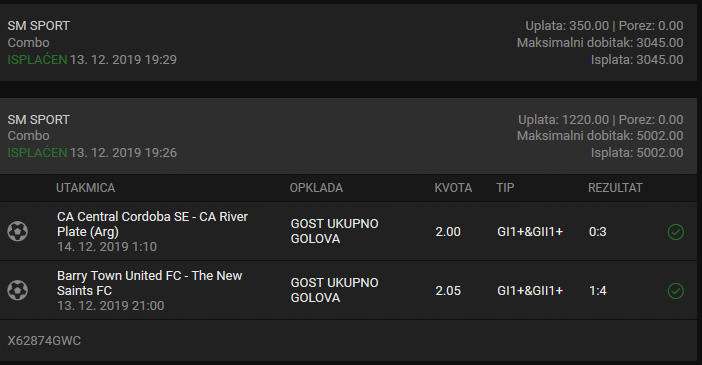Click green checkmark next to 1:4 result
The height and width of the screenshot is (365, 702).
(676, 291)
